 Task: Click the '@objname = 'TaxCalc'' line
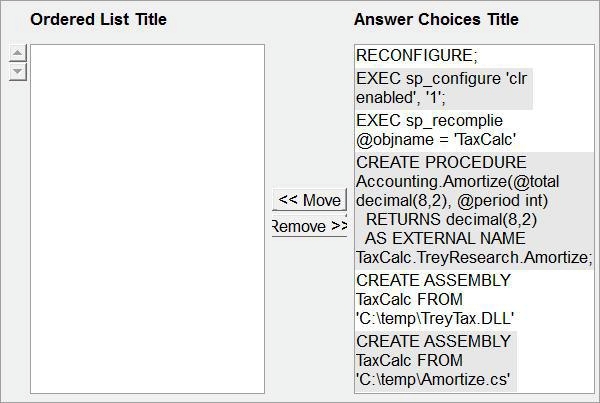pos(436,140)
